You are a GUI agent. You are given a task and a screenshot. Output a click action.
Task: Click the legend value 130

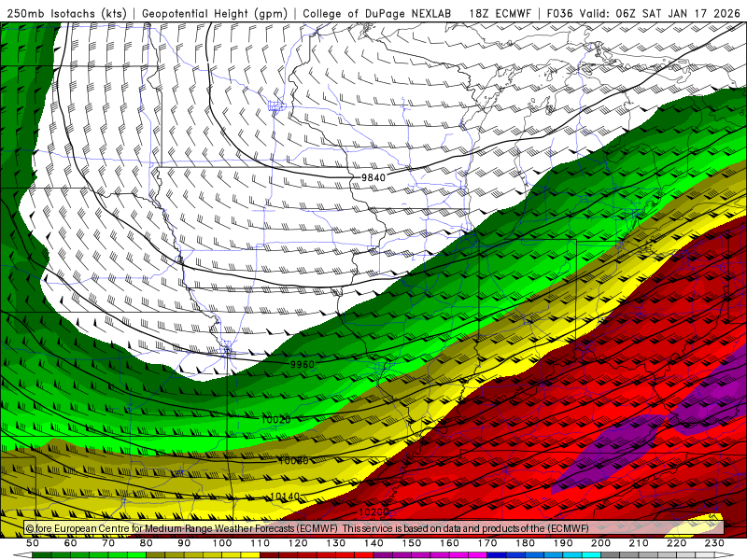point(336,543)
